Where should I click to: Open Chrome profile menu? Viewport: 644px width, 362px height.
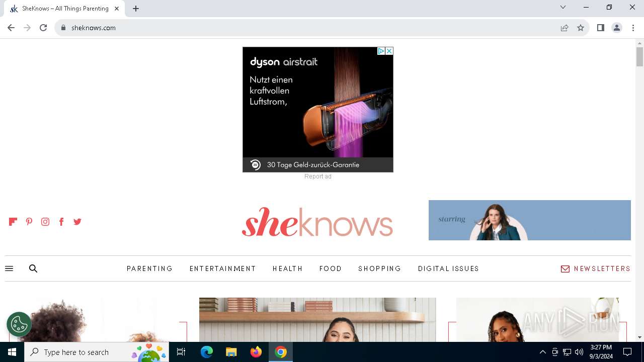coord(617,28)
